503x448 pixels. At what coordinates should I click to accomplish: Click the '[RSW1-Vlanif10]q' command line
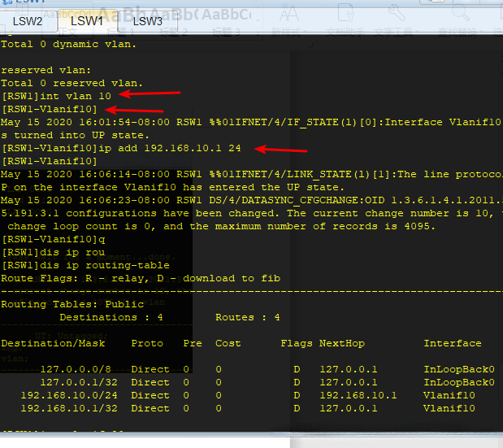(x=54, y=239)
